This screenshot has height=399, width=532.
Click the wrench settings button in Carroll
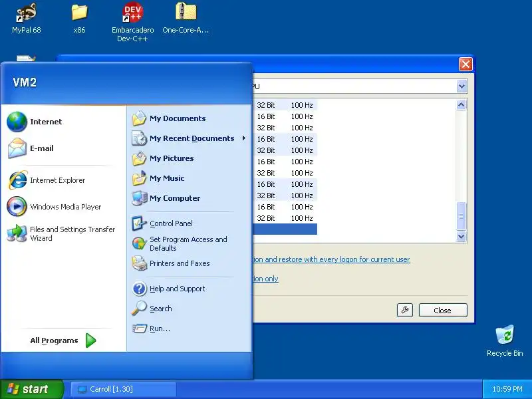point(405,310)
